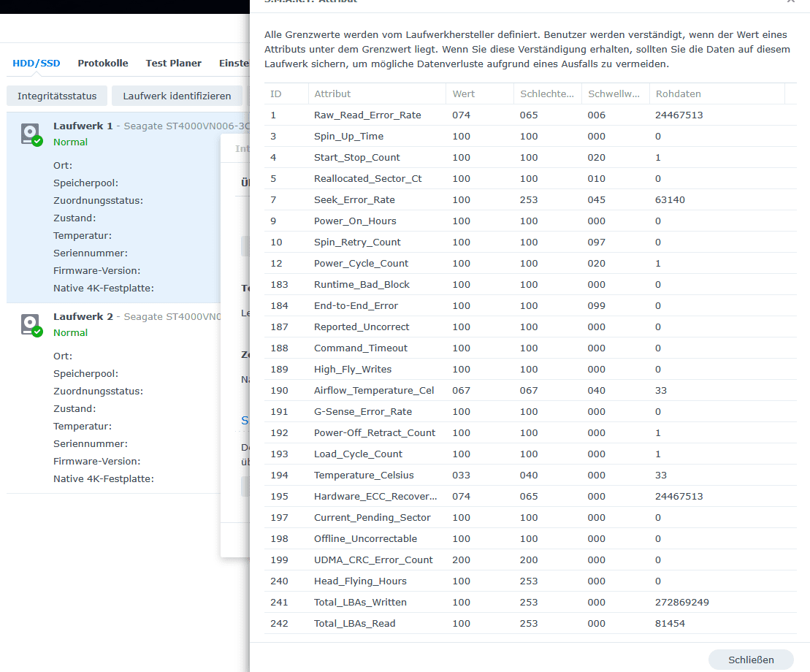Viewport: 810px width, 672px height.
Task: Select the Spin_Retry_Count row
Action: [x=530, y=242]
